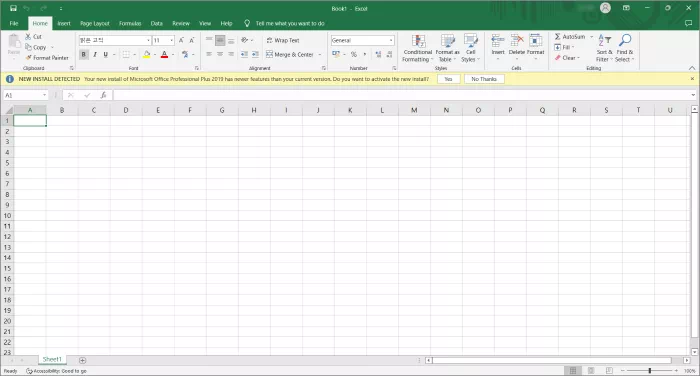Switch to the Formulas tab
Viewport: 700px width, 376px height.
pyautogui.click(x=130, y=23)
